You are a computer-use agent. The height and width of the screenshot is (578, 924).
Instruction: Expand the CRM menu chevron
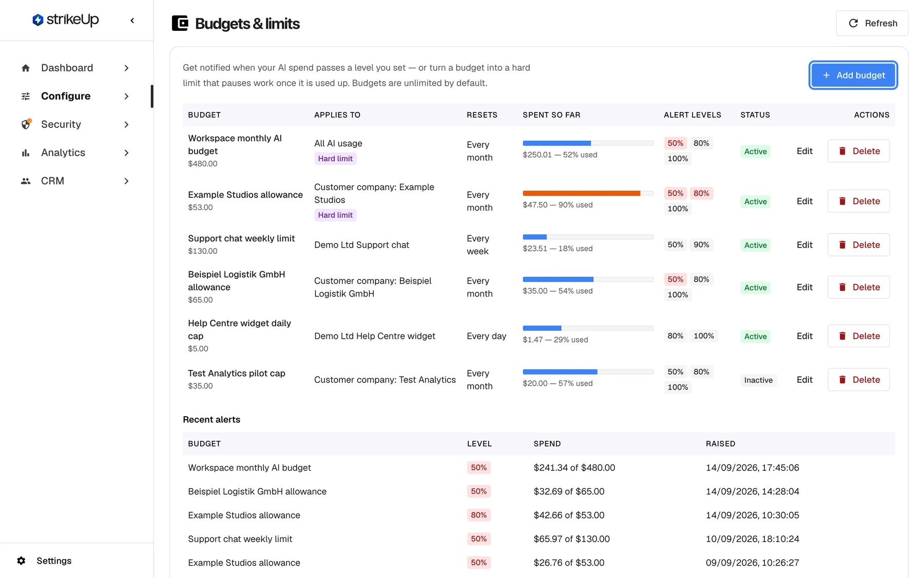coord(126,181)
